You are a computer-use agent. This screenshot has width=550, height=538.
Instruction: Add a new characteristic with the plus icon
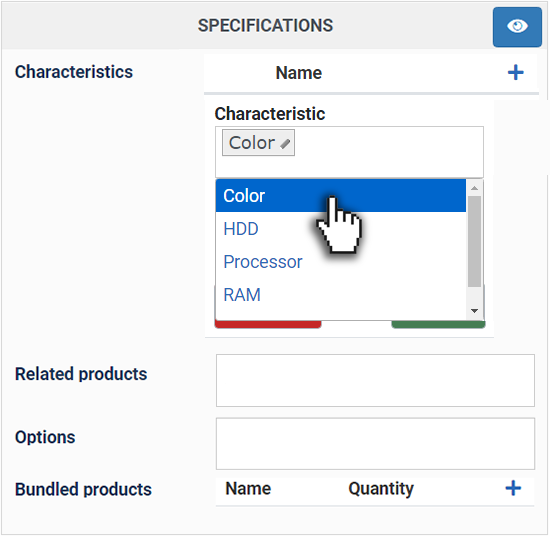point(515,73)
